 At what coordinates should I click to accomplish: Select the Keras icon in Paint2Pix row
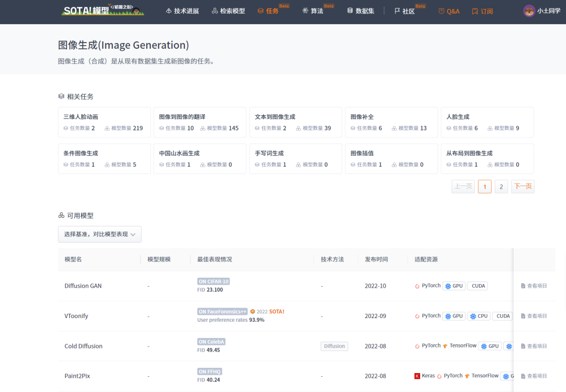click(x=417, y=376)
